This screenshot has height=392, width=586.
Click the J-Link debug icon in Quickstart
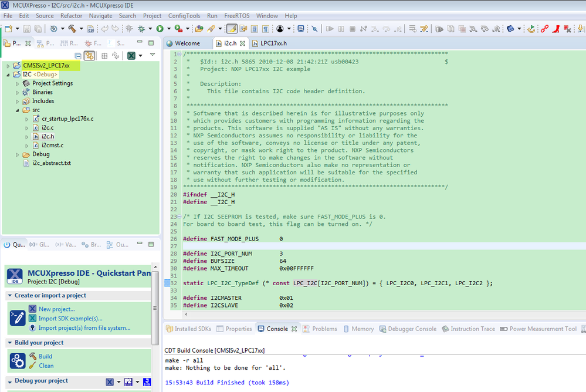(147, 382)
